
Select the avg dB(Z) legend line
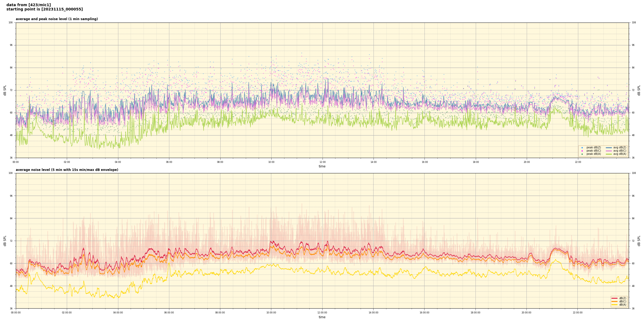tap(609, 148)
